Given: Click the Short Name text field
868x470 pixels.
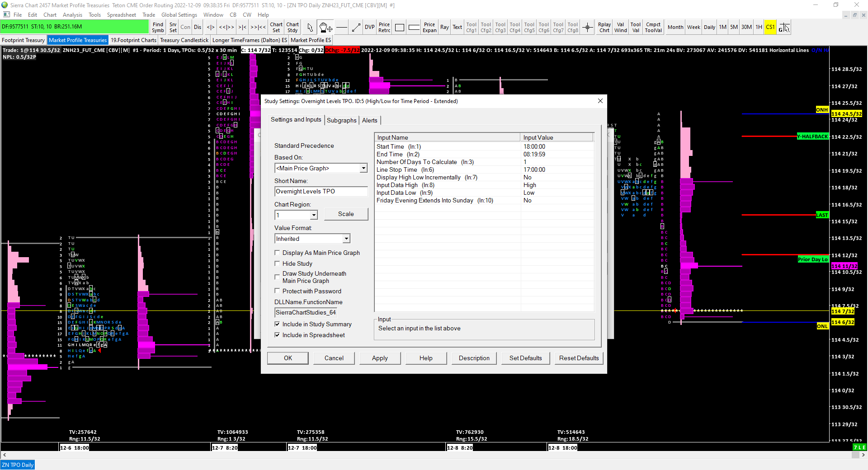Looking at the screenshot, I should pos(321,192).
